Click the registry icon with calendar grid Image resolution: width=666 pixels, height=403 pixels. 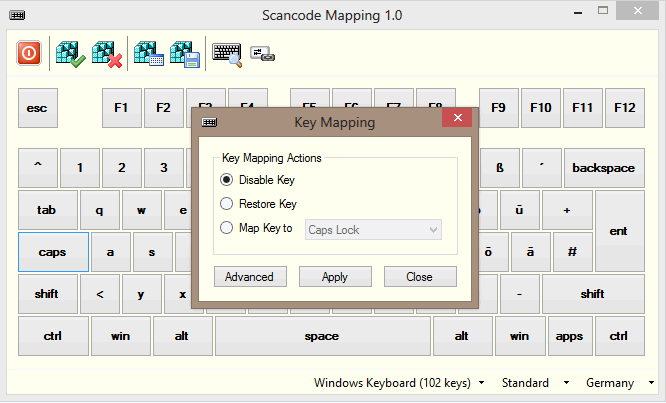[x=149, y=54]
